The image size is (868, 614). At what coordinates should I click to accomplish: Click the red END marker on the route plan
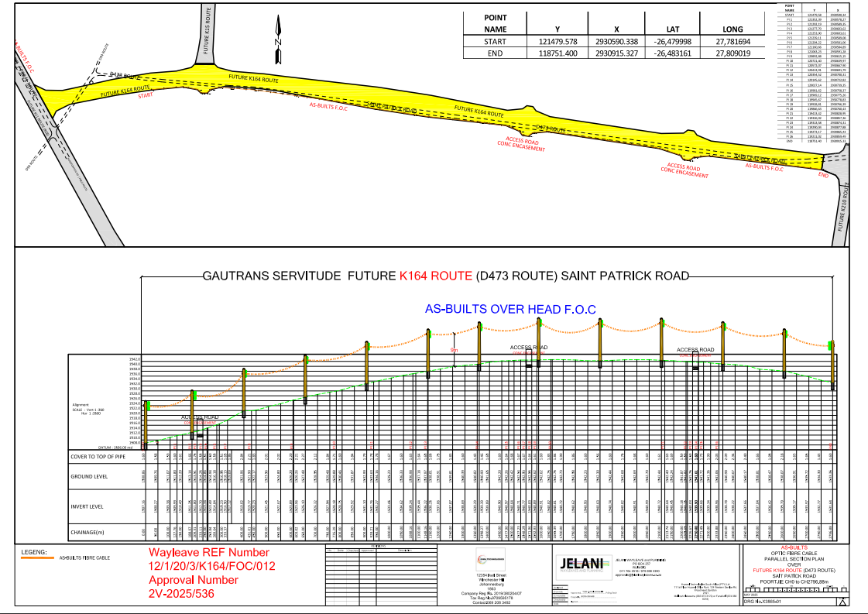pos(823,175)
